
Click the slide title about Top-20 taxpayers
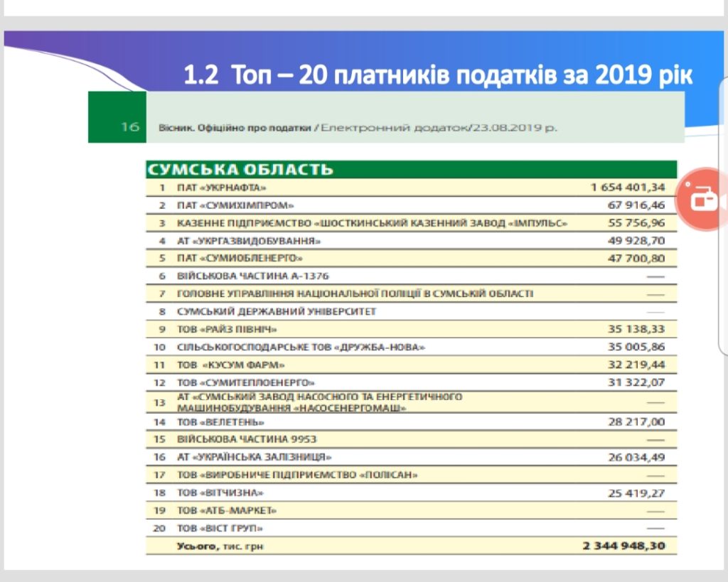click(x=437, y=75)
